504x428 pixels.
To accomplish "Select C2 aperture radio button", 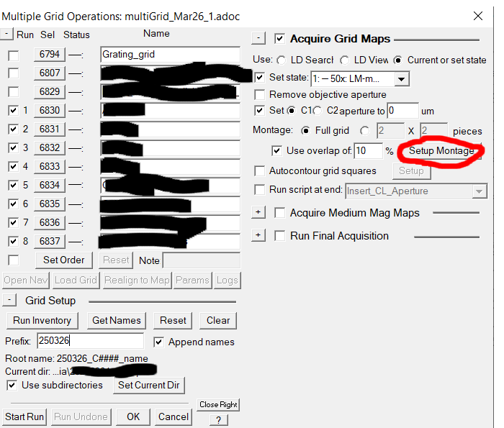I will (318, 111).
